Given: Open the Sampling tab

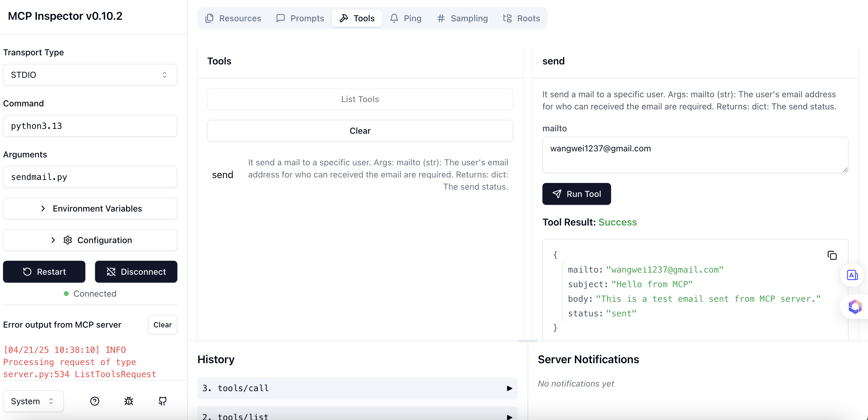Looking at the screenshot, I should click(462, 18).
